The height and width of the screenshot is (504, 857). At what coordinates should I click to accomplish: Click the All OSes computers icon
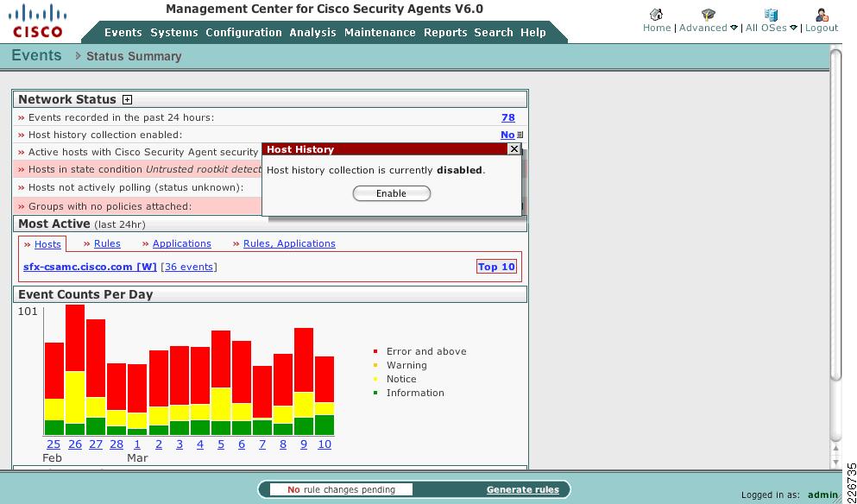771,14
